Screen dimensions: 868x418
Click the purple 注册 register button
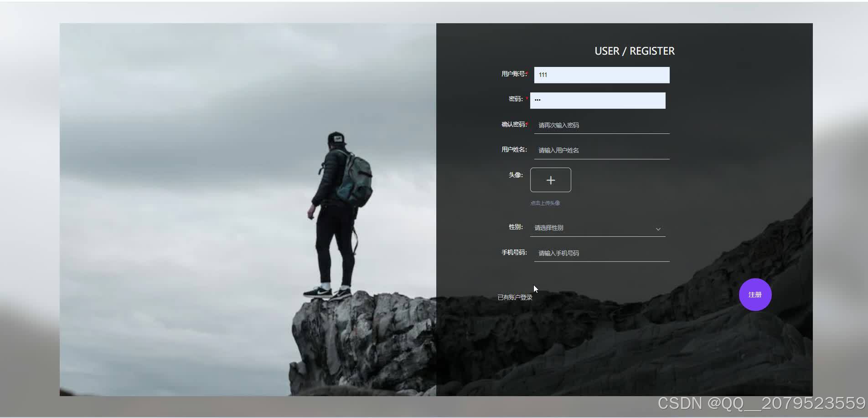click(755, 295)
